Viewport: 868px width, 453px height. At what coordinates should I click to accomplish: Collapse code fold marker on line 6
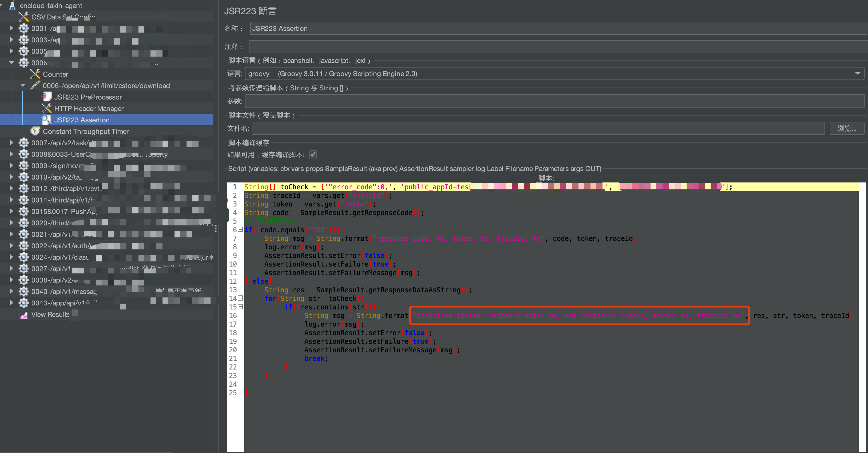pos(240,229)
